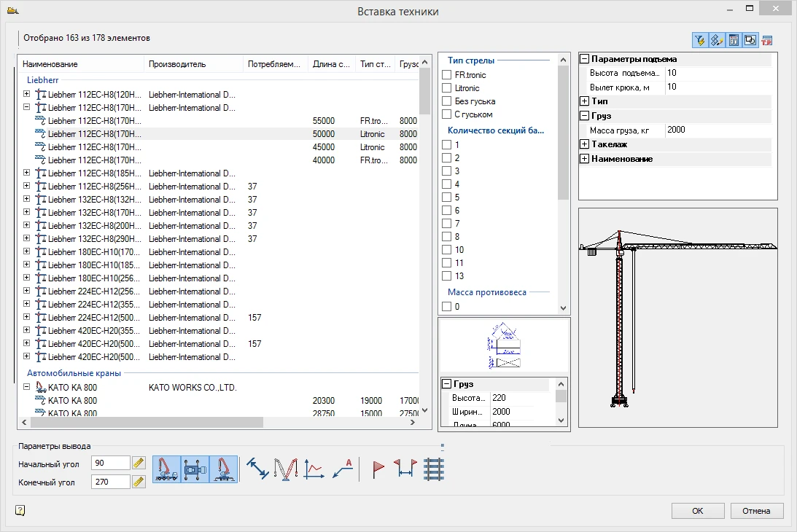Expand the Такелаж property group
The image size is (797, 532).
[585, 144]
